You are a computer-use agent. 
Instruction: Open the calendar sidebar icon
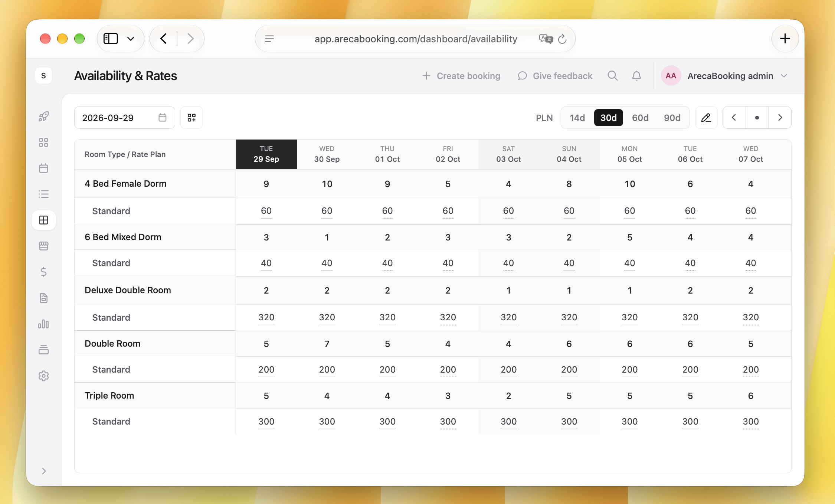click(44, 168)
